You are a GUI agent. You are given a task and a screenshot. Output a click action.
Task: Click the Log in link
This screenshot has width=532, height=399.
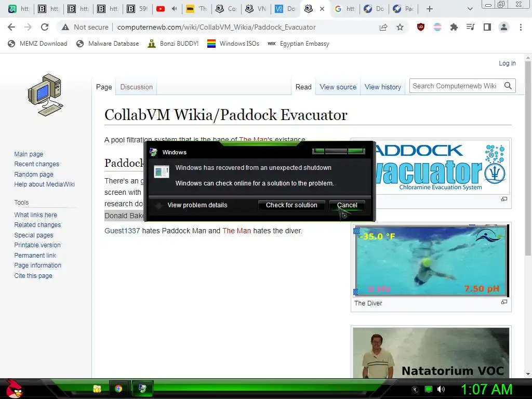coord(507,63)
